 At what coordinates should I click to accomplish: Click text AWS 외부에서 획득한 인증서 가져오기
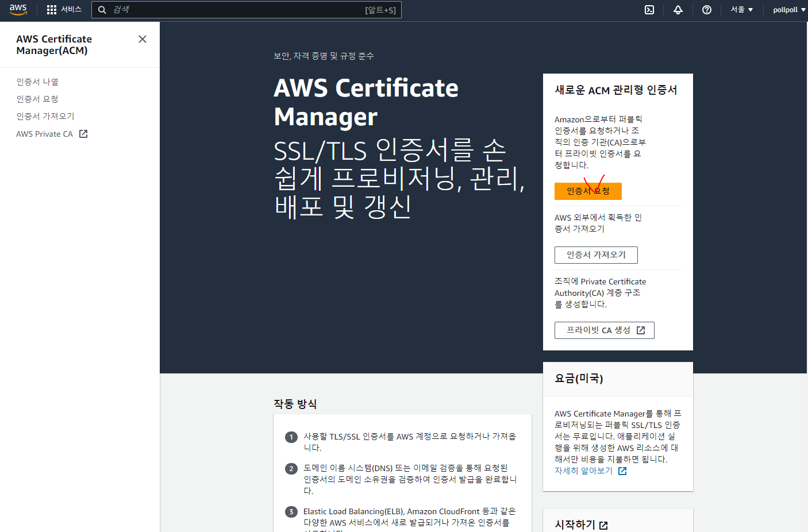tap(598, 223)
